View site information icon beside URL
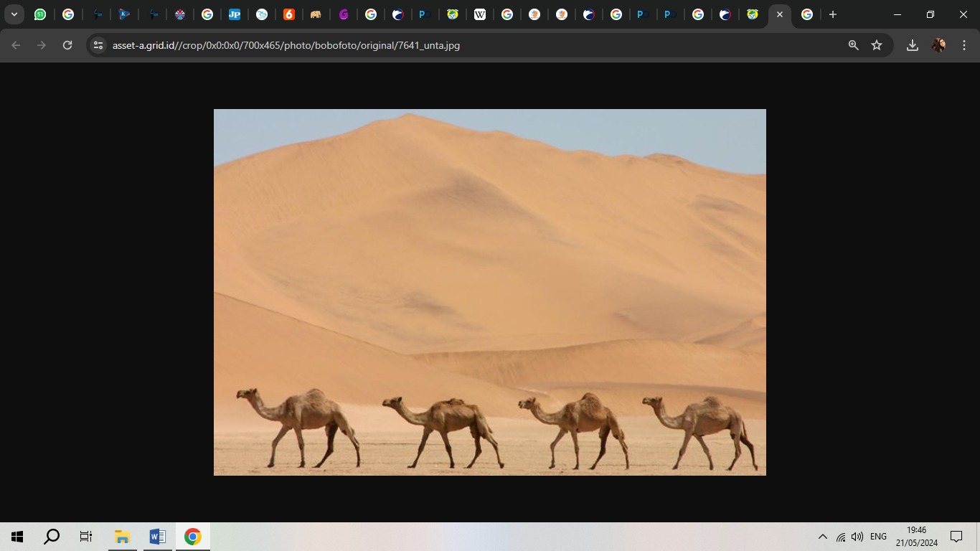Image resolution: width=980 pixels, height=551 pixels. pyautogui.click(x=98, y=45)
